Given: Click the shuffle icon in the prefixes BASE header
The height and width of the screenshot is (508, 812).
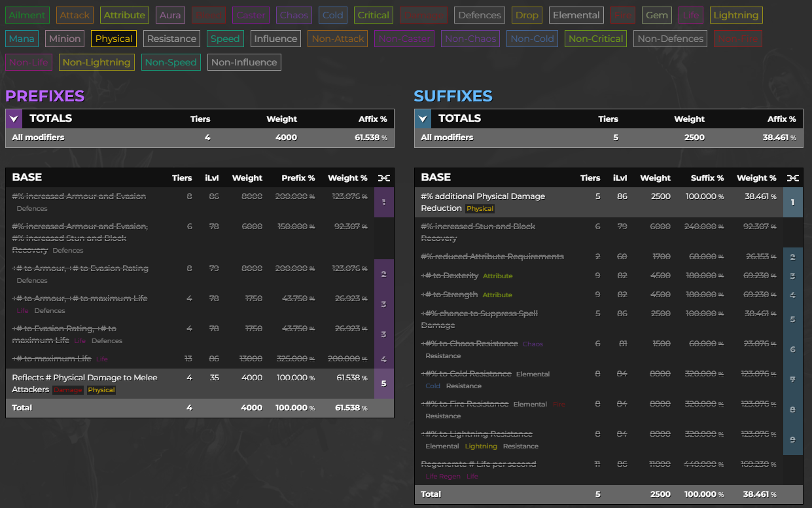Looking at the screenshot, I should click(x=383, y=178).
